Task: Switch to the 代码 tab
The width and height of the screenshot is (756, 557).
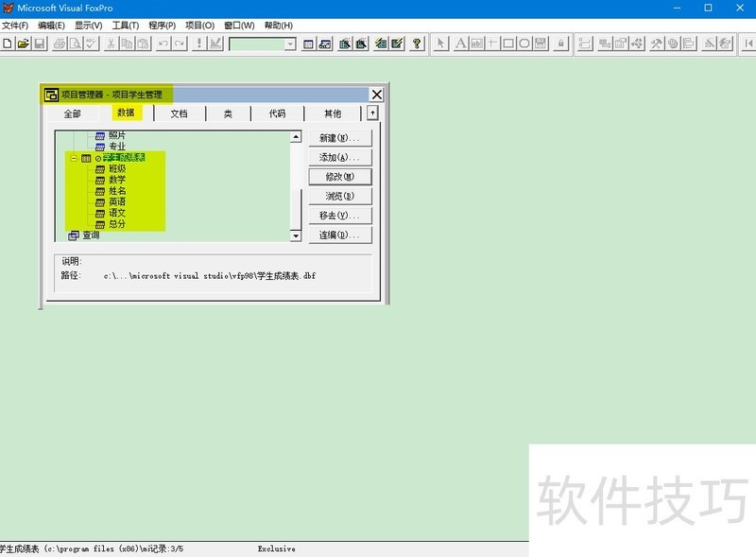Action: (277, 113)
